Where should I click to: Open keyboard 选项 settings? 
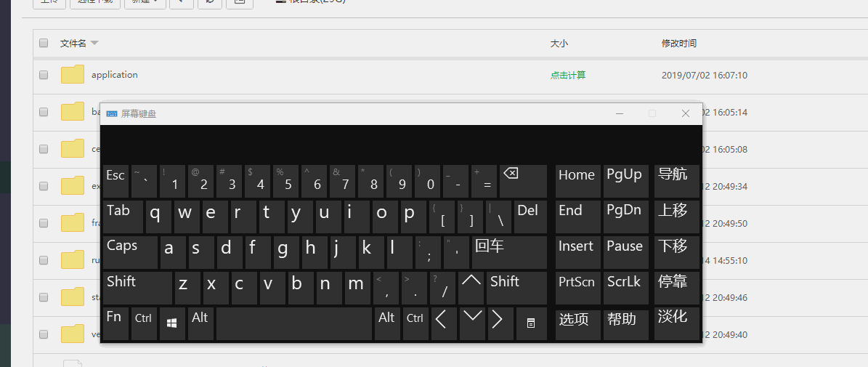(578, 325)
